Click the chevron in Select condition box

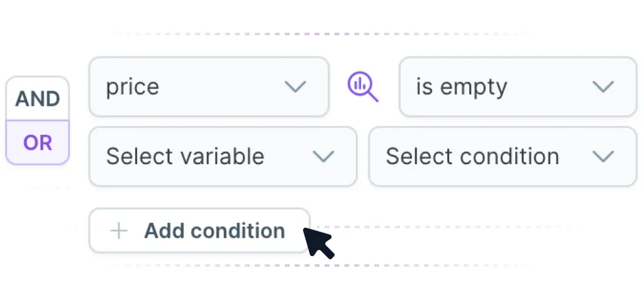coord(603,157)
